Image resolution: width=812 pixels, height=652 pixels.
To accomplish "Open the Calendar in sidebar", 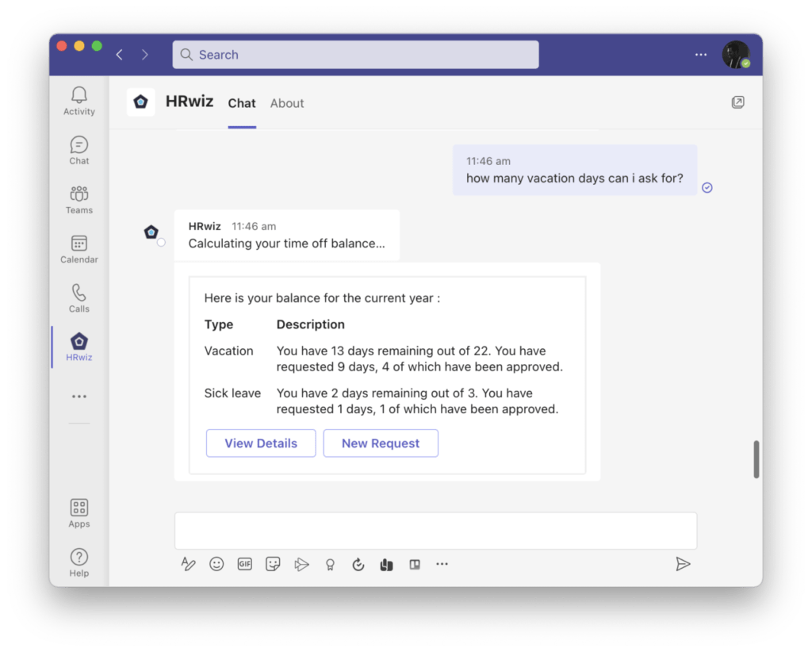I will (79, 249).
